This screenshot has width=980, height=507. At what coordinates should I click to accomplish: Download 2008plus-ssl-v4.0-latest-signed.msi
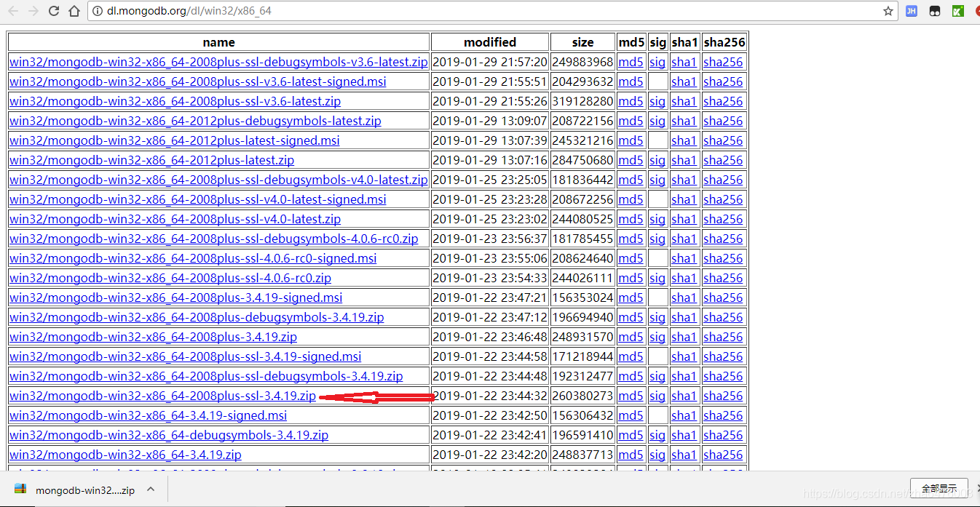pos(198,199)
